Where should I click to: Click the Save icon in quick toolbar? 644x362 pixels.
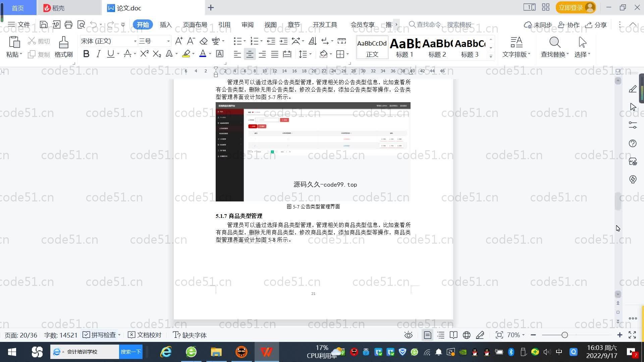(x=43, y=24)
